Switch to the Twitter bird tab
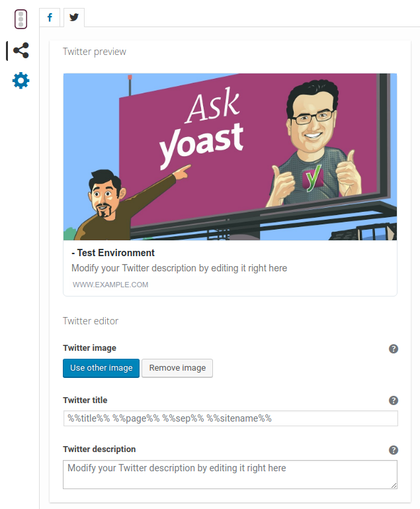Viewport: 420px width, 509px height. pos(74,17)
